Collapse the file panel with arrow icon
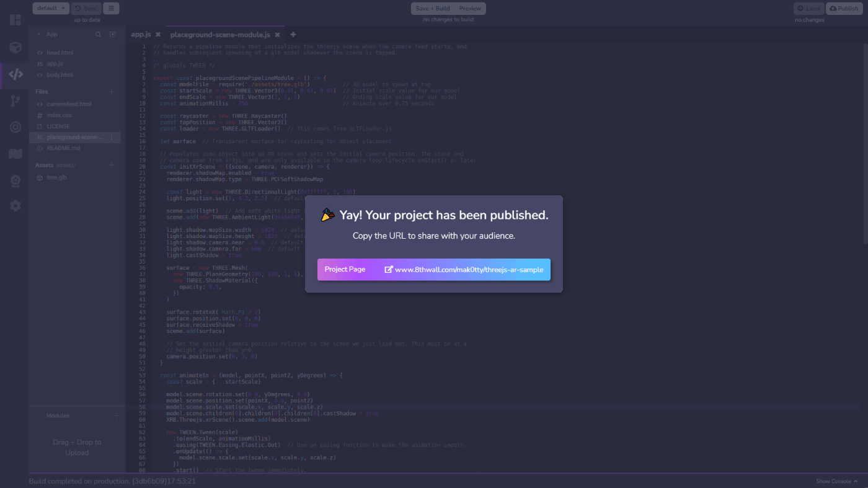The height and width of the screenshot is (488, 868). pos(112,35)
